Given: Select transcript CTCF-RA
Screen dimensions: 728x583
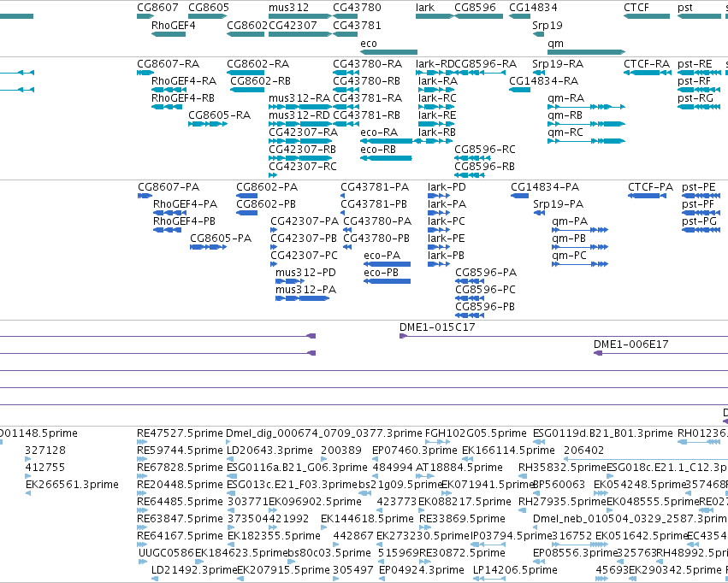Looking at the screenshot, I should click(647, 63).
